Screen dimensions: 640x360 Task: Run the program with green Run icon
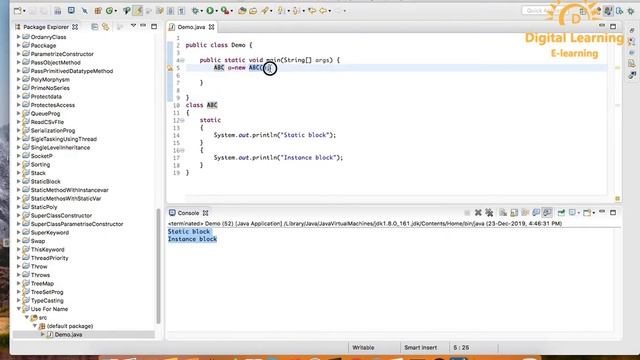click(x=210, y=11)
